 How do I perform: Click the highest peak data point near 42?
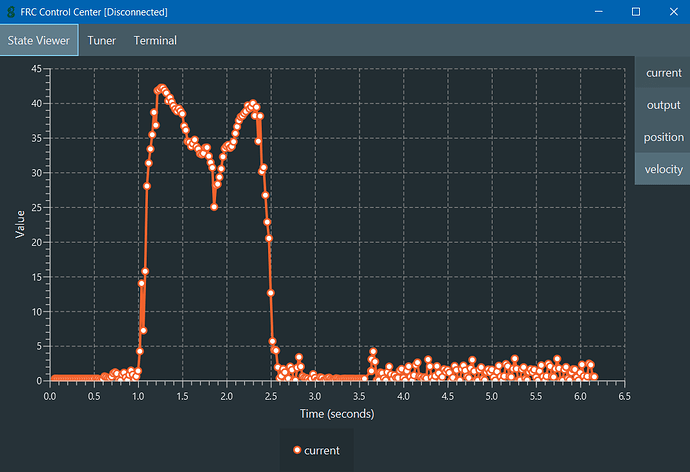(161, 89)
